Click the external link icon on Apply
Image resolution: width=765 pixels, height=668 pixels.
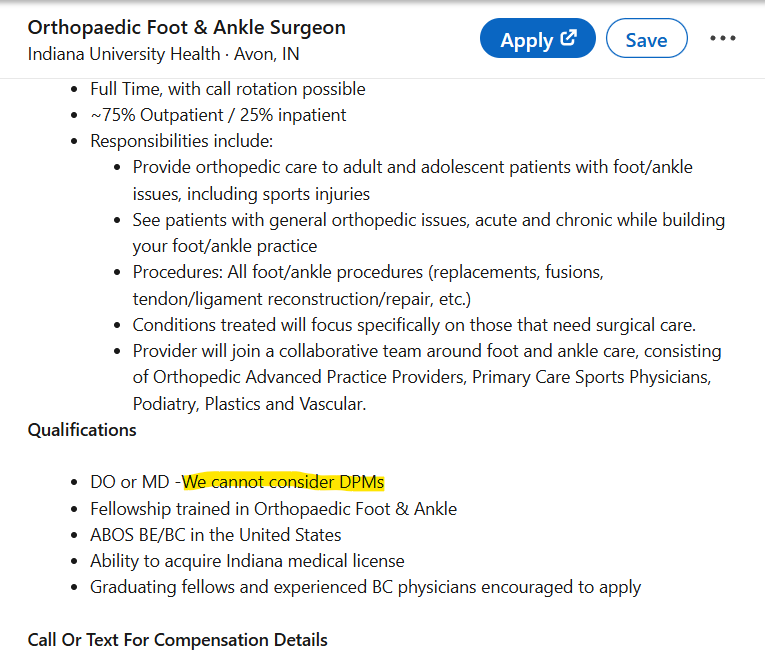click(569, 39)
